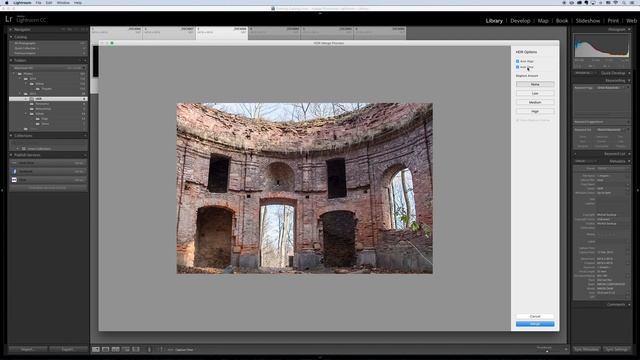The image size is (640, 360).
Task: Select None deghost amount
Action: tap(535, 84)
